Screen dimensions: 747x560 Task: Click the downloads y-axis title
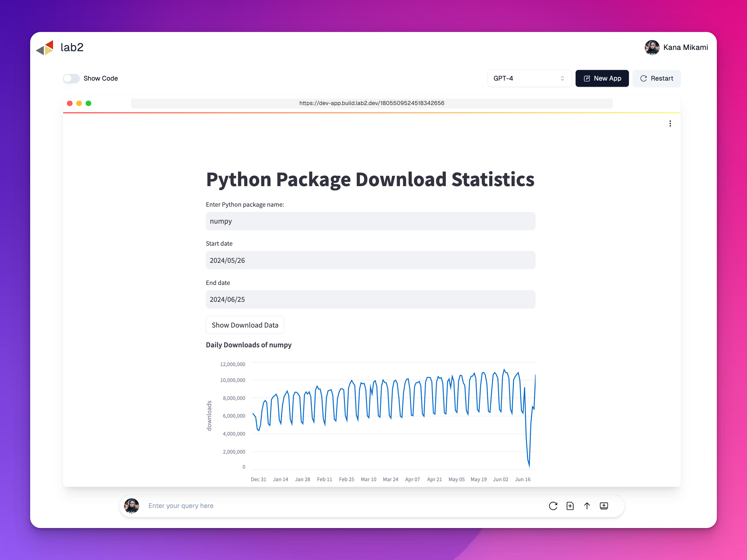209,416
